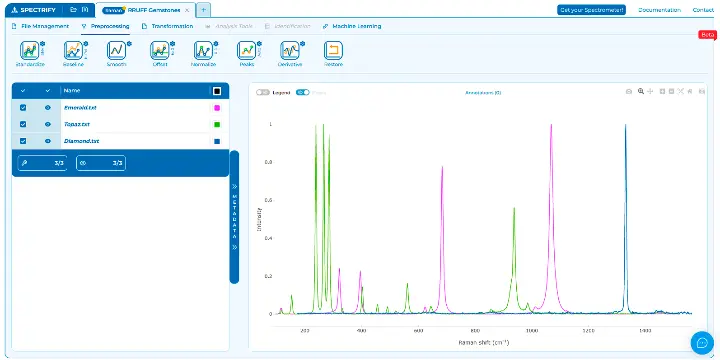Open settings gear for Standardize

point(42,44)
